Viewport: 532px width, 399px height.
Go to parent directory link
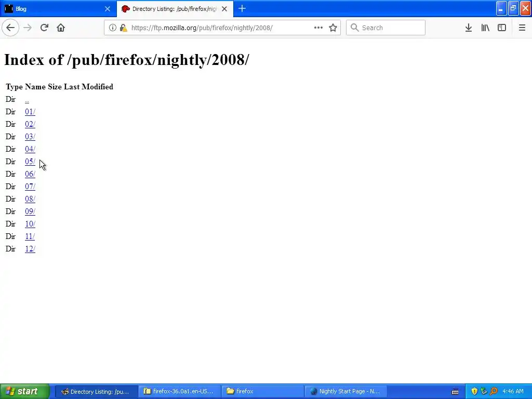tap(27, 100)
